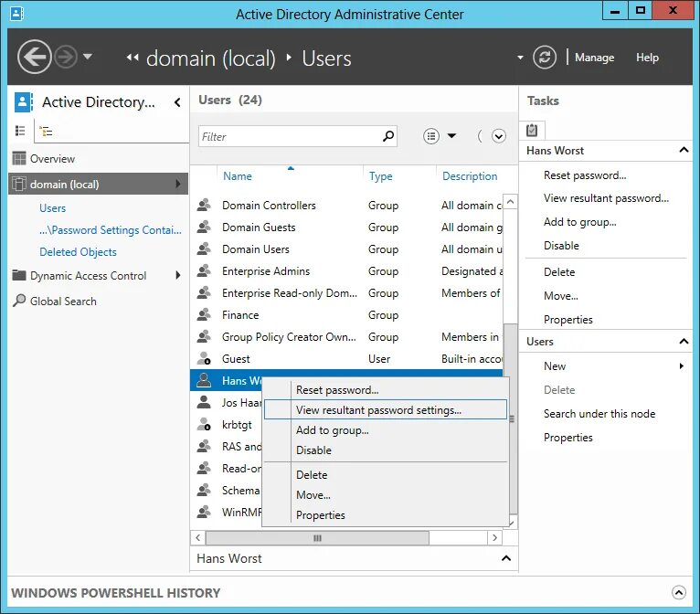This screenshot has width=700, height=614.
Task: Open navigation history dropdown arrow
Action: click(88, 57)
